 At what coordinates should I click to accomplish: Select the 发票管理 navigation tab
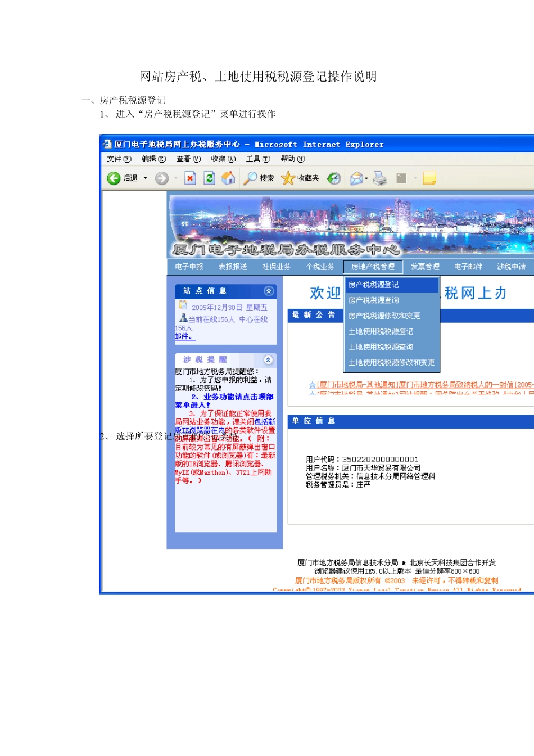point(425,267)
